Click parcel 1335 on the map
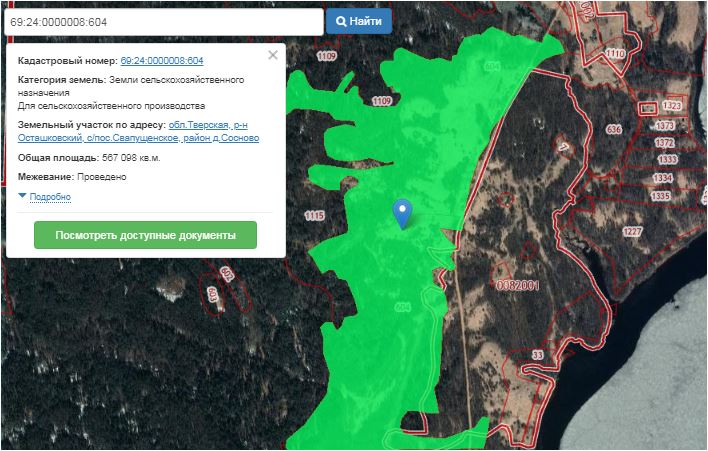 coord(661,197)
